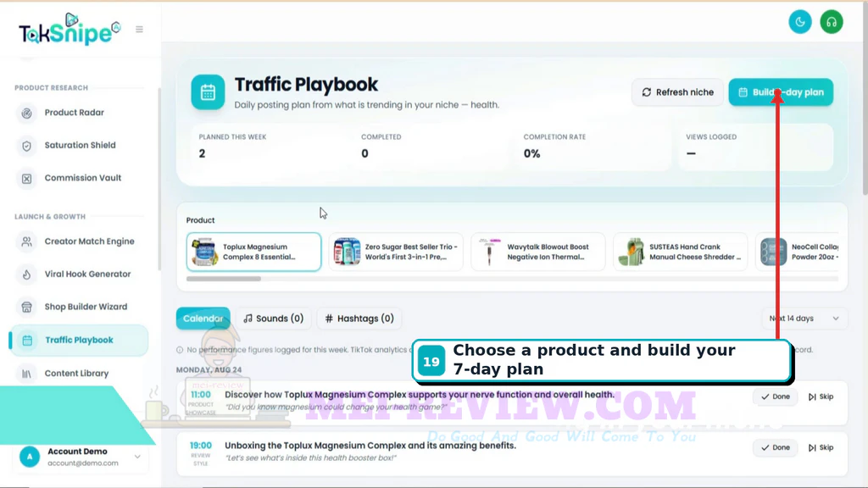The height and width of the screenshot is (488, 868).
Task: Click the Product Radar target icon
Action: point(26,114)
